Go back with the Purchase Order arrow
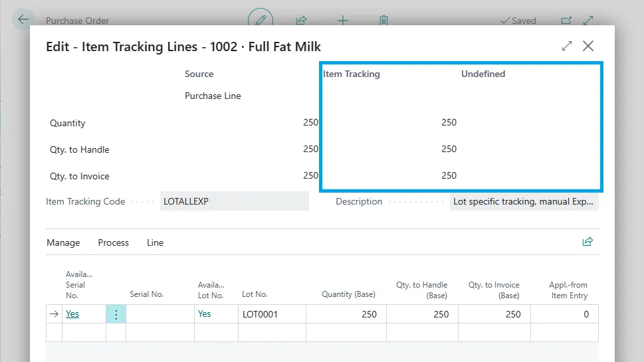 pyautogui.click(x=23, y=19)
